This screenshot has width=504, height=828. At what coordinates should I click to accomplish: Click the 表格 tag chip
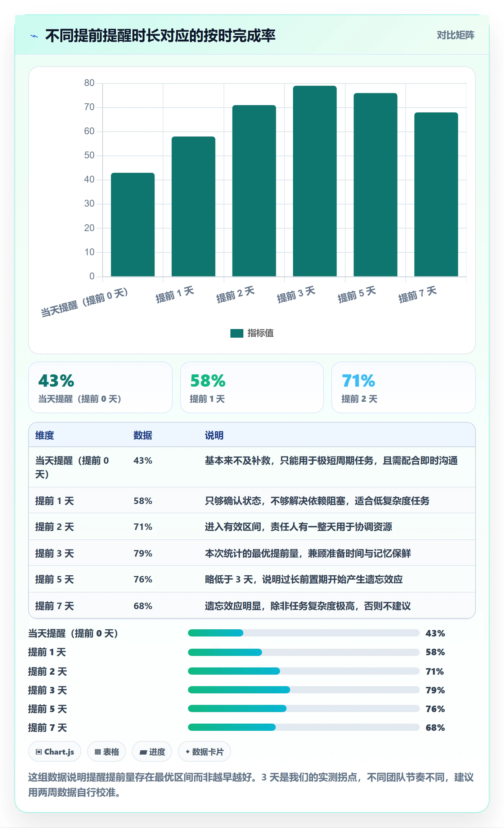coord(107,752)
